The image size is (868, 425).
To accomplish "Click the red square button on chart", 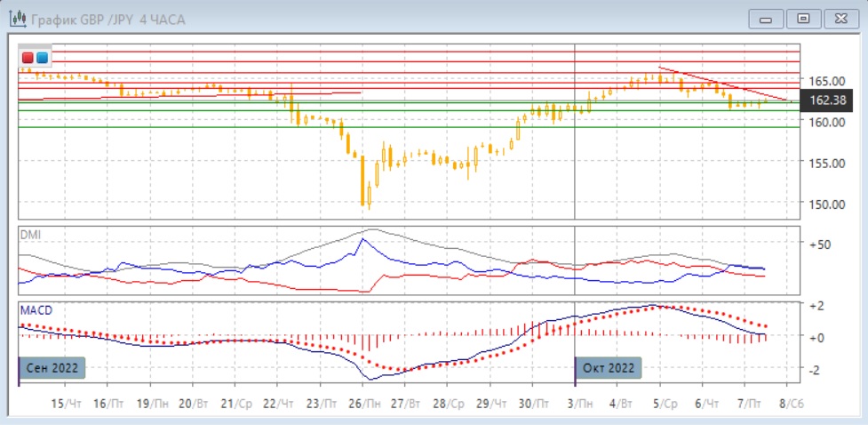I will pos(28,58).
